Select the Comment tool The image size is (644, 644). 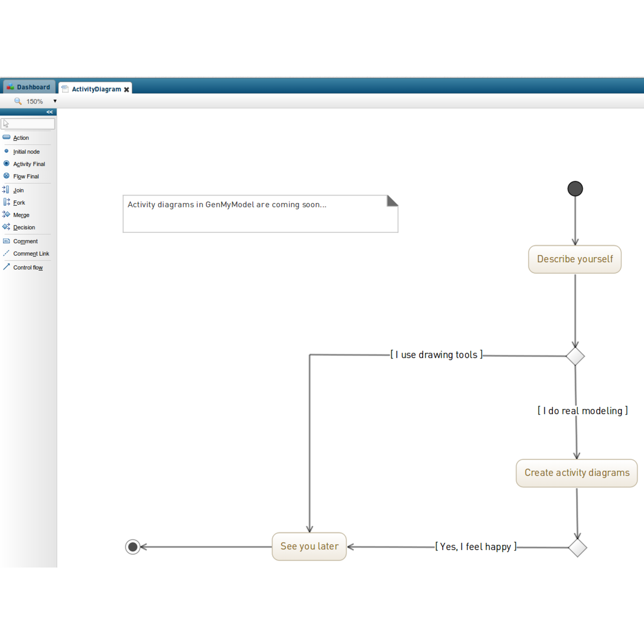coord(25,242)
